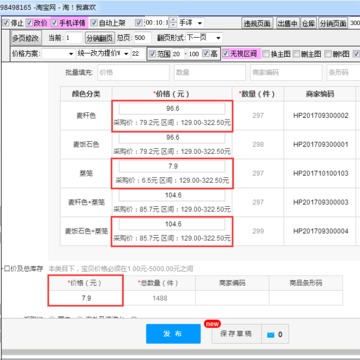
Task: Click the quantity 298 for 麦饭石色
Action: pyautogui.click(x=258, y=144)
